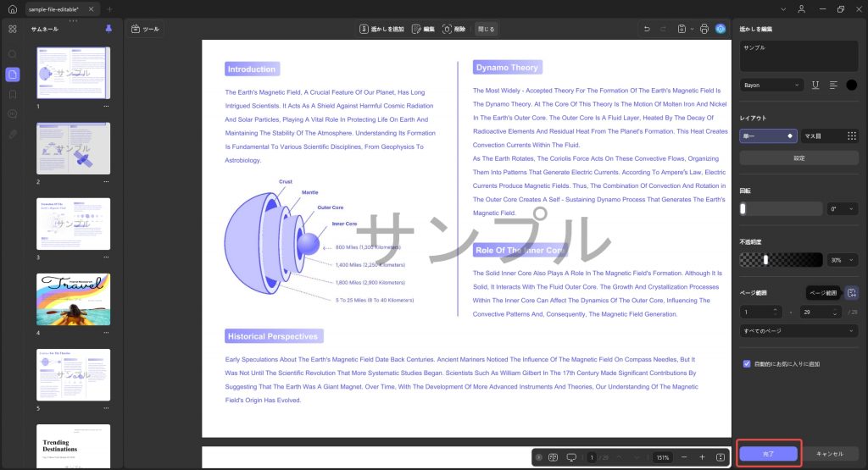Open the Bayon font dropdown
The height and width of the screenshot is (470, 868).
[x=771, y=86]
